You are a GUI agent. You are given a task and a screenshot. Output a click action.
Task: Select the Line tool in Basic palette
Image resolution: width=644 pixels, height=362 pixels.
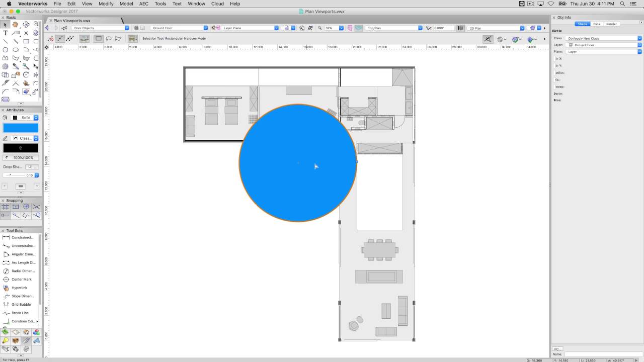pyautogui.click(x=5, y=41)
